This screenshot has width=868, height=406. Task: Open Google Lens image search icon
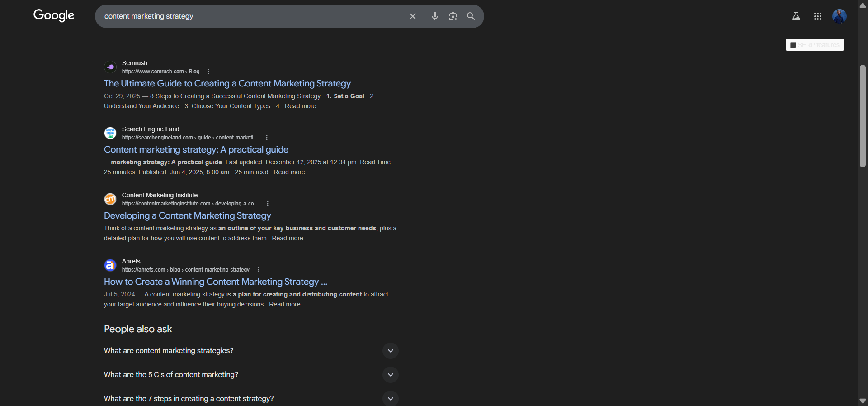tap(453, 16)
